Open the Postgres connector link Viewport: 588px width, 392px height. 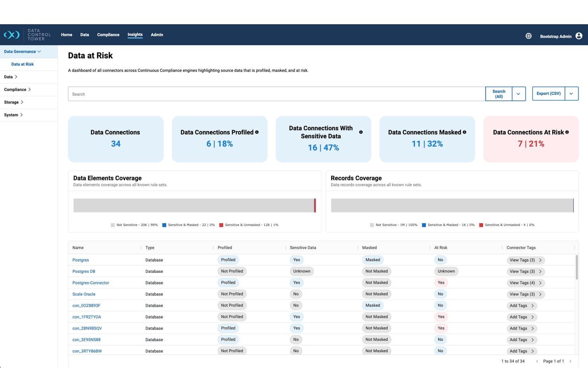point(81,260)
